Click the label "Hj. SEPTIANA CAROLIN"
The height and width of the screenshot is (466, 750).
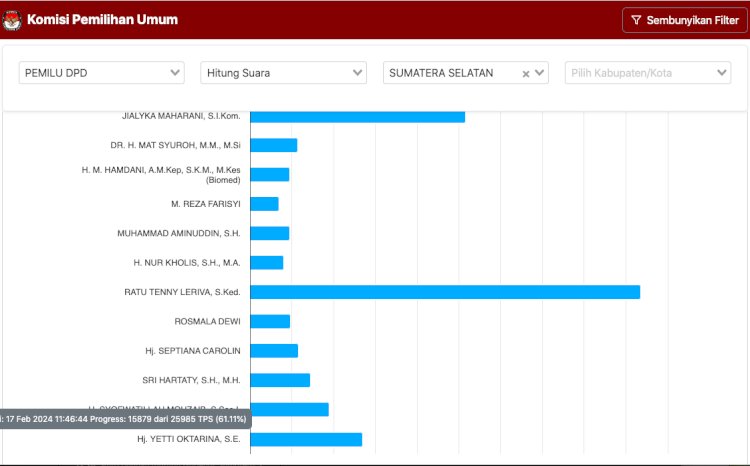coord(193,351)
